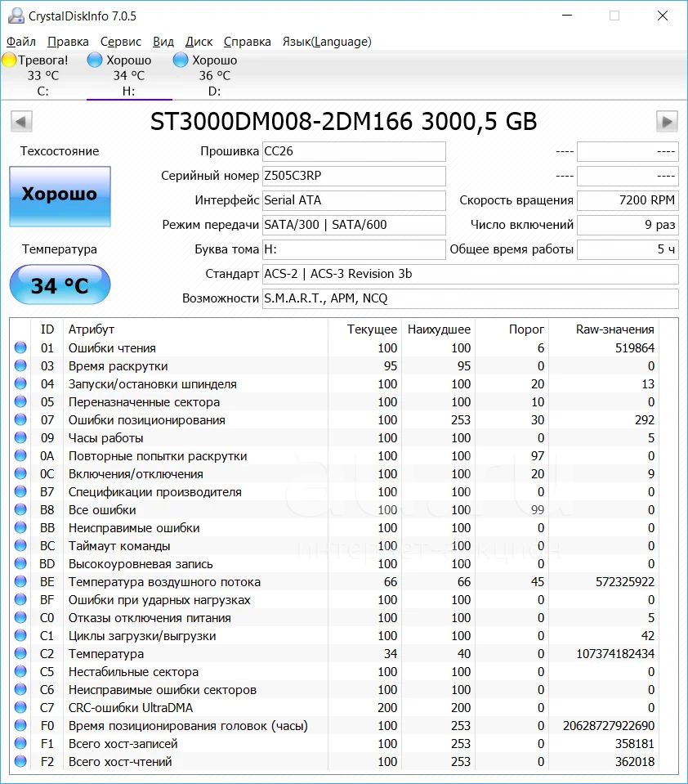Click the 34 °C temperature button
The image size is (688, 784).
60,285
